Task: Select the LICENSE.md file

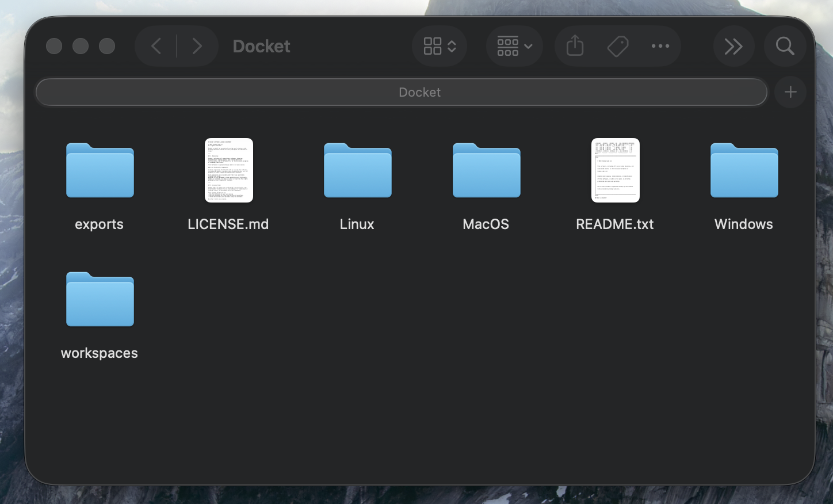Action: point(228,170)
